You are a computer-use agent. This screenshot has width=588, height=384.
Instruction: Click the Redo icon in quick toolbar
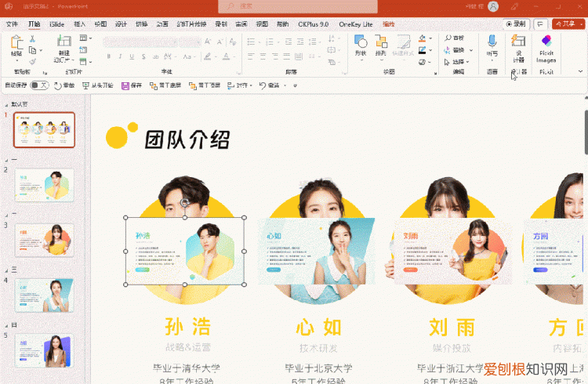point(58,86)
